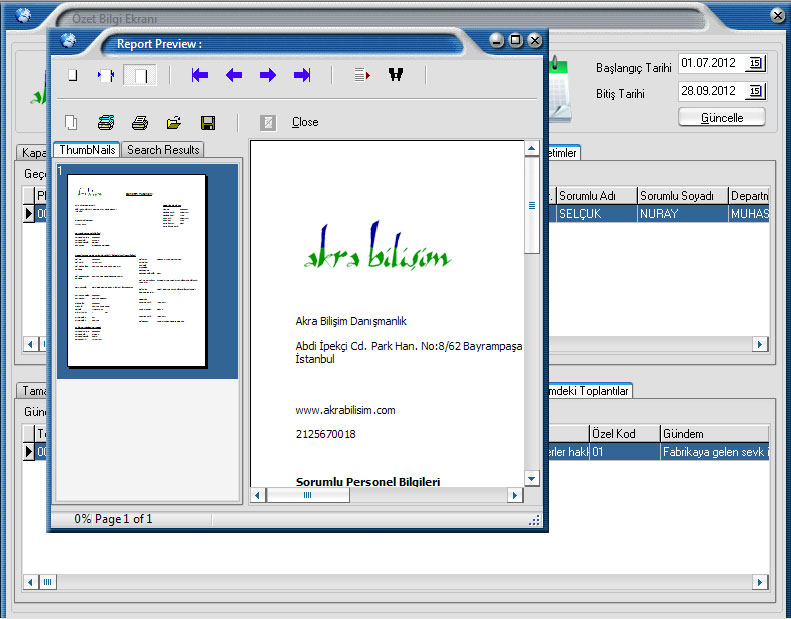The image size is (791, 619).
Task: Click the Özel Kod column header
Action: 625,434
